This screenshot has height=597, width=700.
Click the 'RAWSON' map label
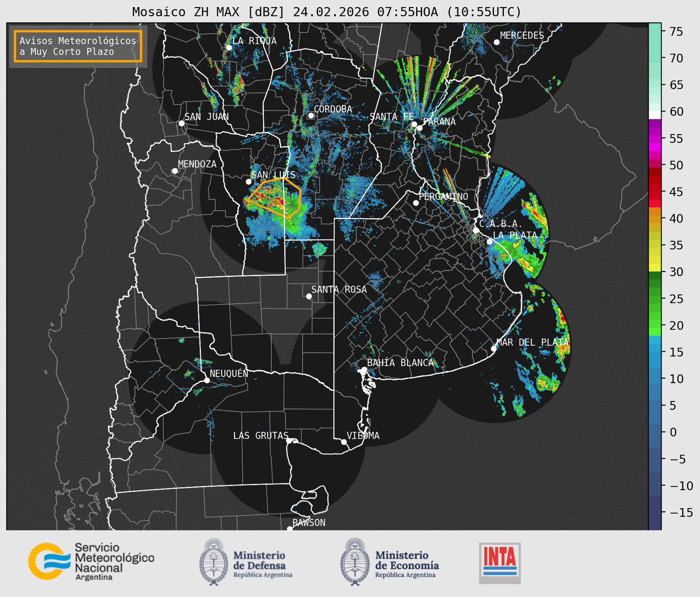[309, 523]
